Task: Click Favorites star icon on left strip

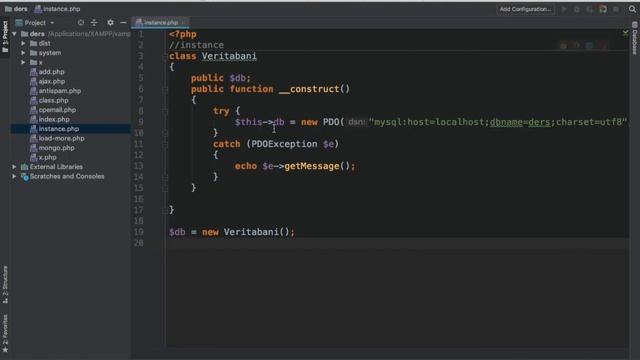Action: tap(5, 350)
